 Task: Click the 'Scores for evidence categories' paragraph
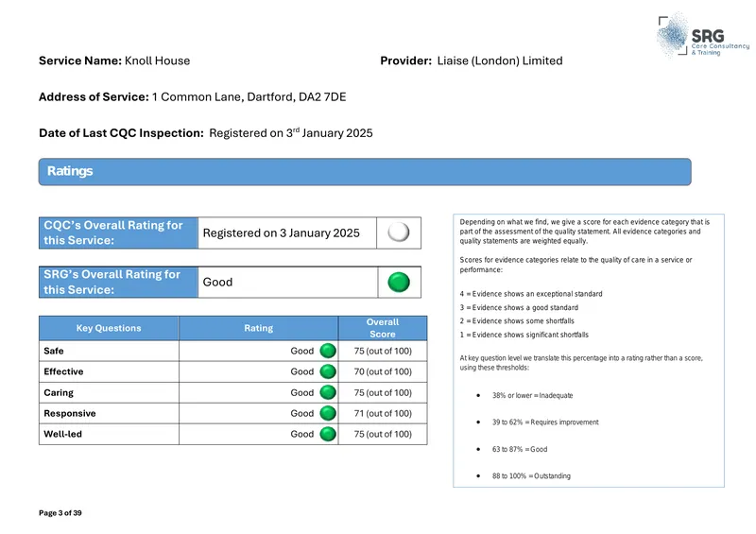click(576, 265)
